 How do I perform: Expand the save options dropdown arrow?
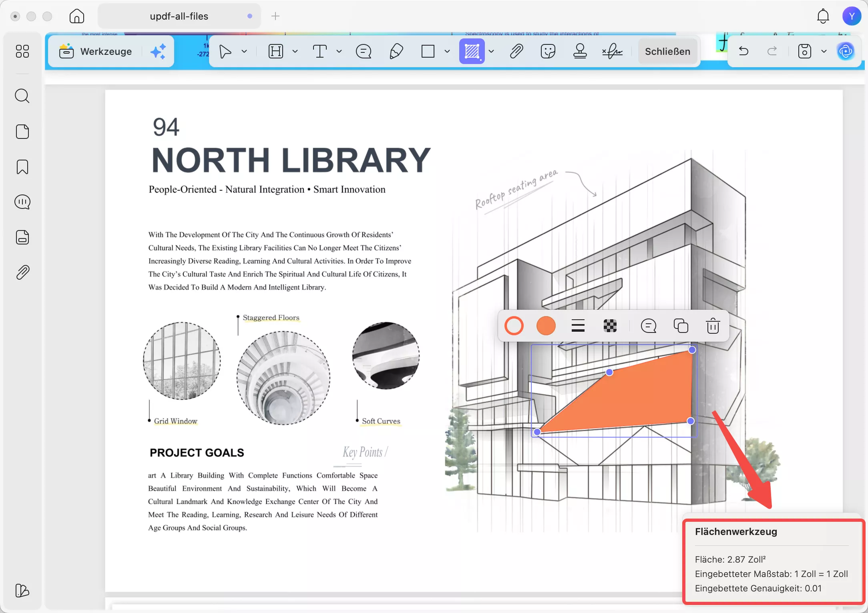(824, 51)
